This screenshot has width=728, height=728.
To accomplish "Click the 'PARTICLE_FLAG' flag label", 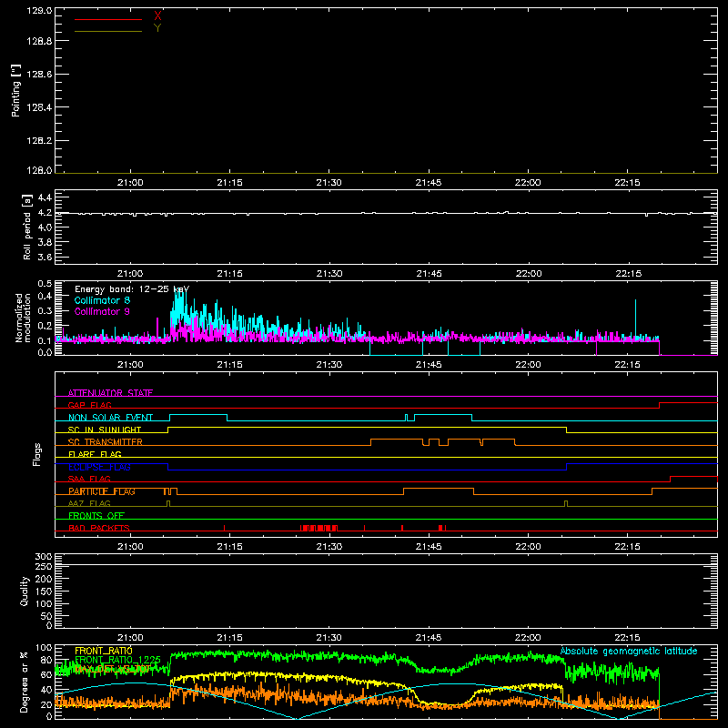I will 102,491.
